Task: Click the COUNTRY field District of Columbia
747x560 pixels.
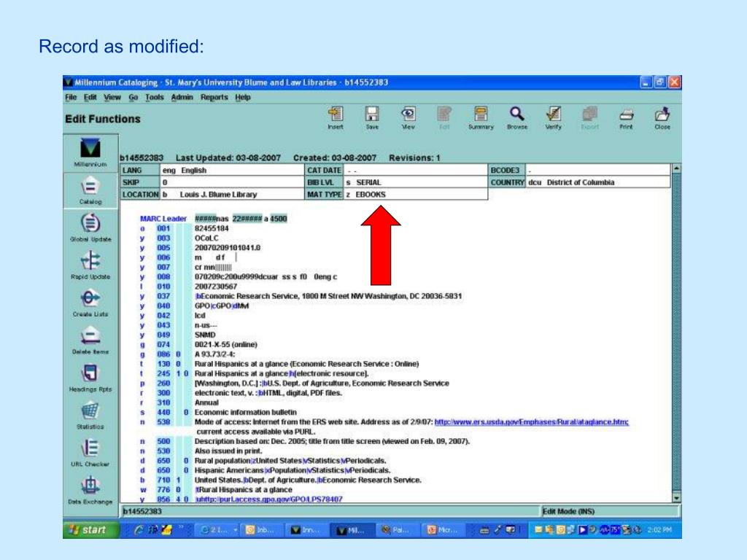Action: point(598,182)
